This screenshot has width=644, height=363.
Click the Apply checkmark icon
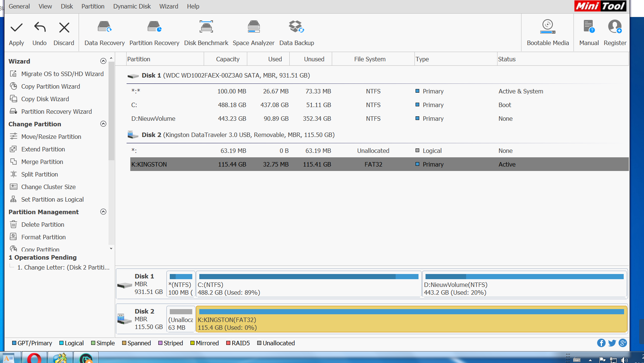tap(16, 28)
